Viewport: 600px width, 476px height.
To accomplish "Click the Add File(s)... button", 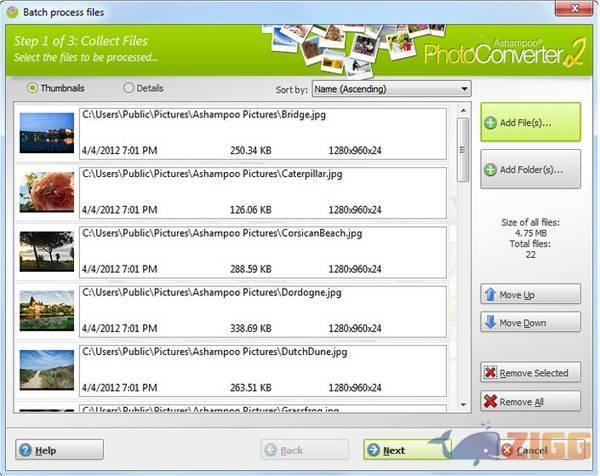I will [531, 122].
